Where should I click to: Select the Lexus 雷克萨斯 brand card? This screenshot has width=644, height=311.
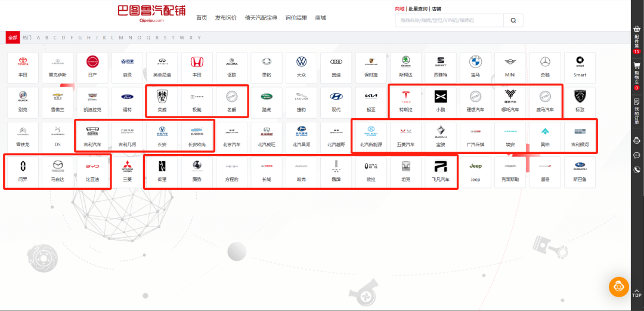(57, 68)
